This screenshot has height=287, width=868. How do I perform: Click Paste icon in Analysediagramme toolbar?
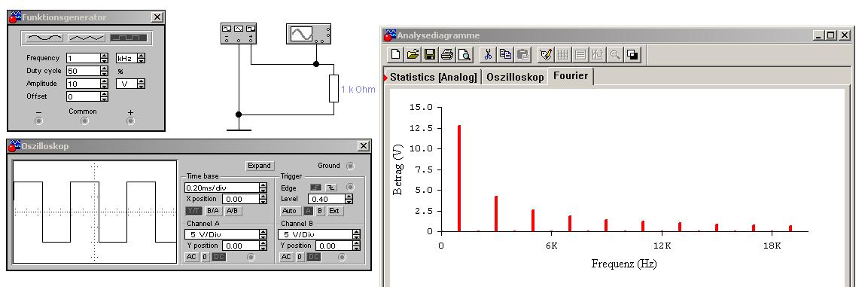pyautogui.click(x=522, y=54)
